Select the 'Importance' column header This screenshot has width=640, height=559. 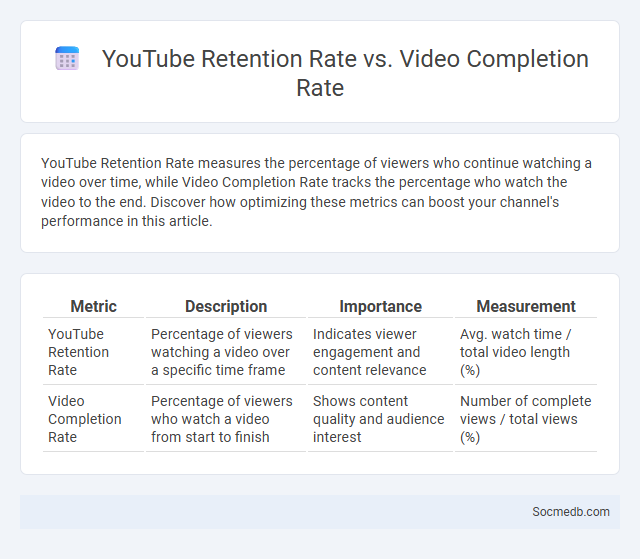coord(380,306)
